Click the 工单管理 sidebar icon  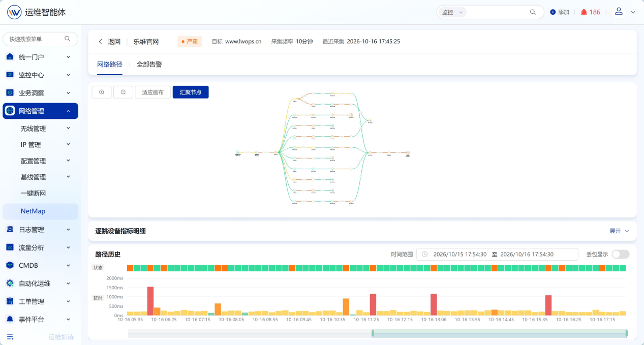click(10, 301)
